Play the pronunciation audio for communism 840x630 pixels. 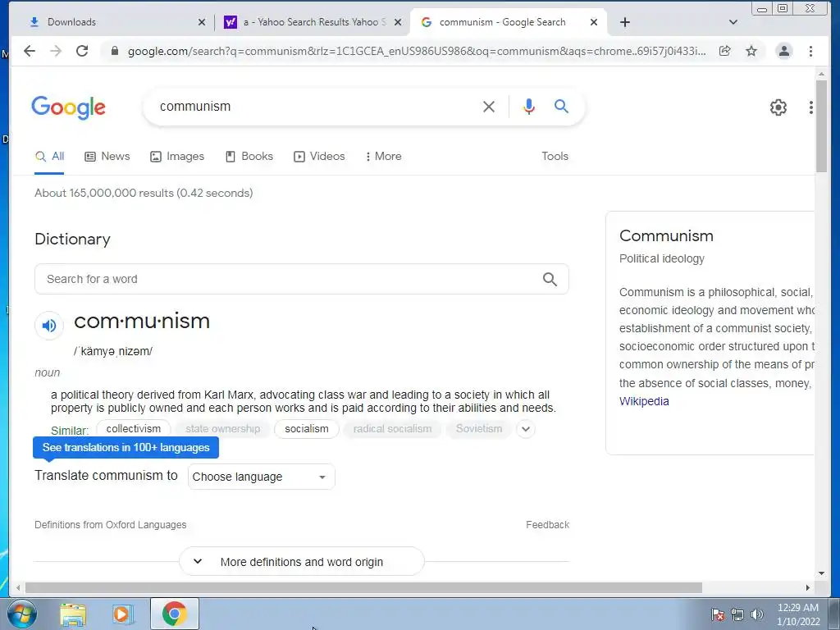point(49,325)
